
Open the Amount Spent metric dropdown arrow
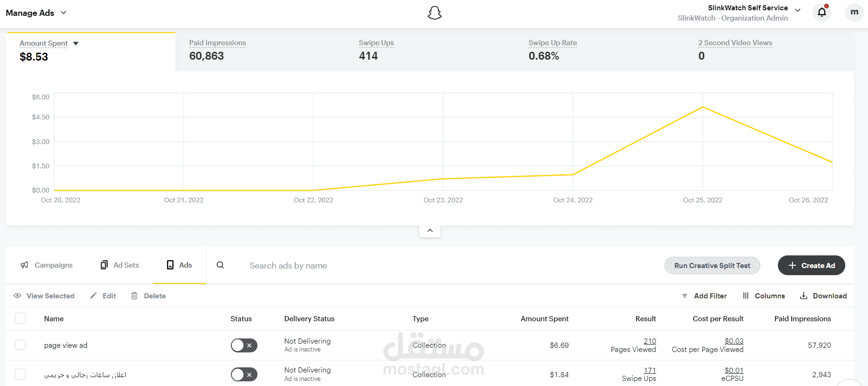[x=76, y=43]
